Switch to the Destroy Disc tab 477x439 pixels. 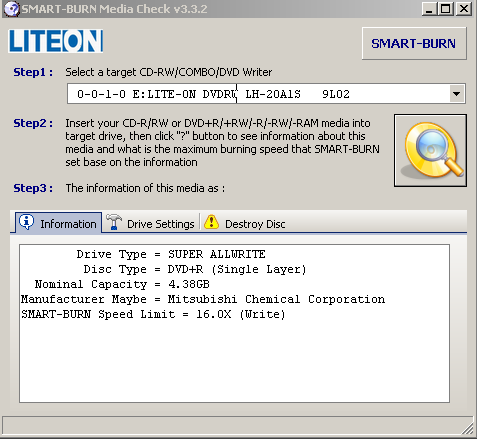click(x=244, y=223)
